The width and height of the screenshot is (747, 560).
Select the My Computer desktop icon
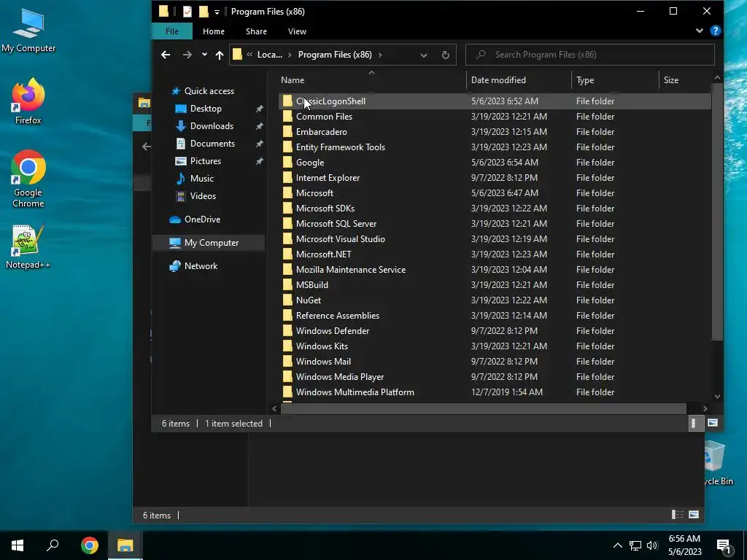pyautogui.click(x=28, y=29)
